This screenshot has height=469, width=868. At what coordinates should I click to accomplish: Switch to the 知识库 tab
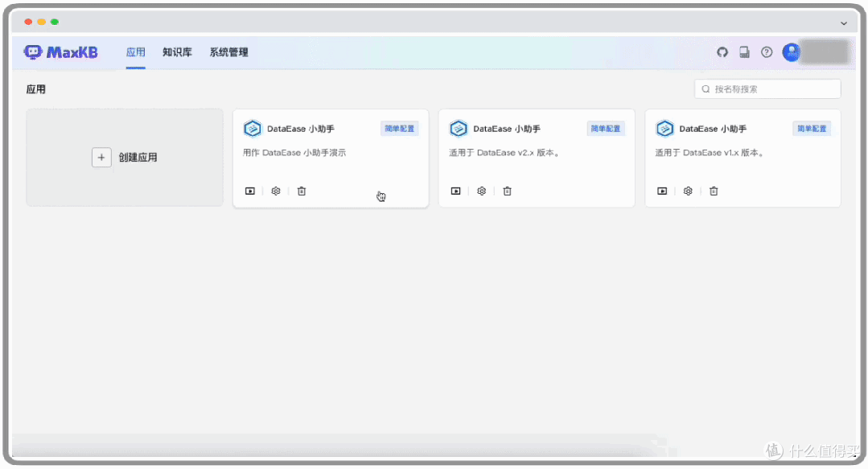[x=177, y=52]
